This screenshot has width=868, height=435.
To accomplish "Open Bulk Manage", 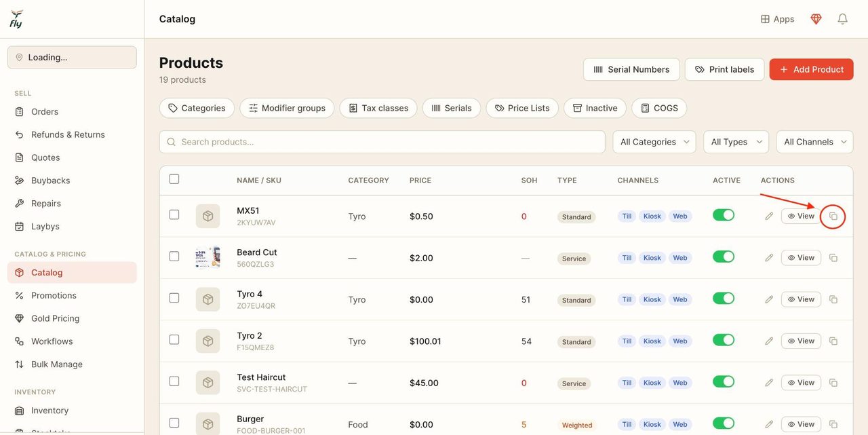I will (x=72, y=364).
